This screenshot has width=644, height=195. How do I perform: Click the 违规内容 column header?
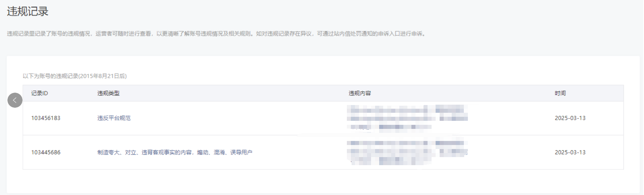point(360,93)
